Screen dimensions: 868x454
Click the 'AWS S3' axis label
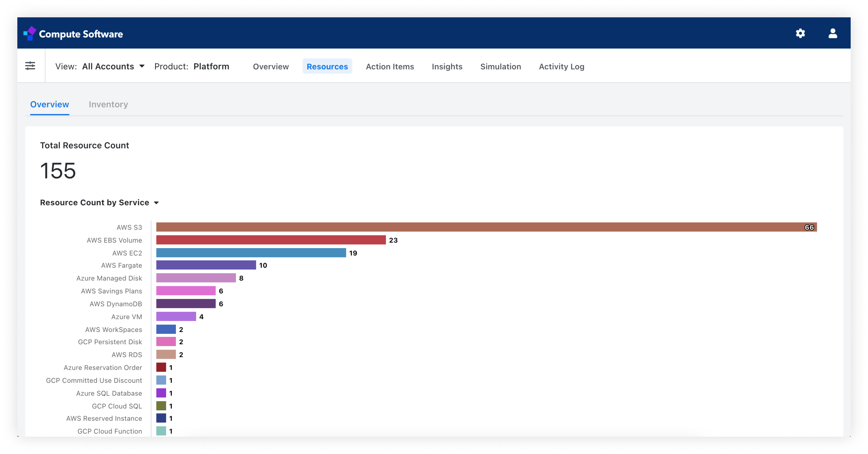pos(129,227)
